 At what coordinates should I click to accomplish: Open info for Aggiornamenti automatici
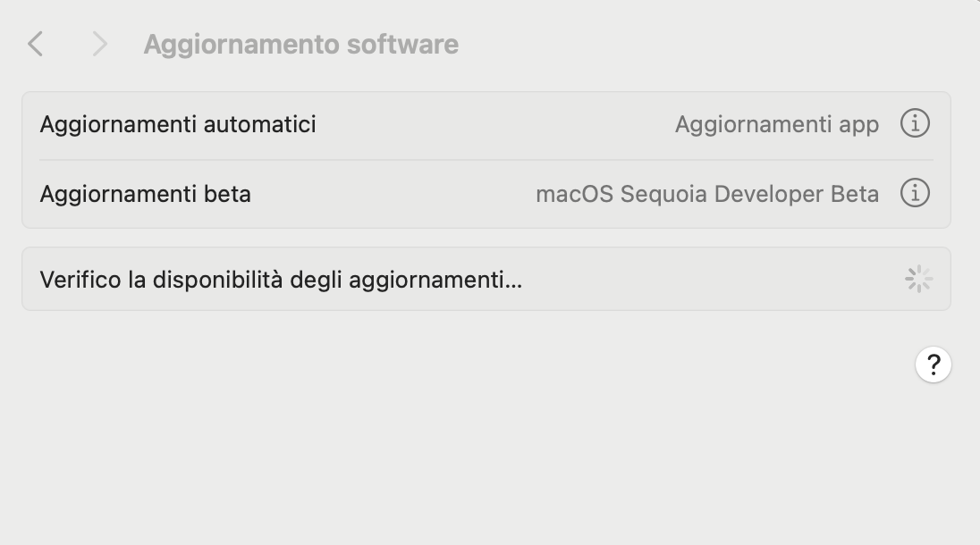pyautogui.click(x=914, y=123)
